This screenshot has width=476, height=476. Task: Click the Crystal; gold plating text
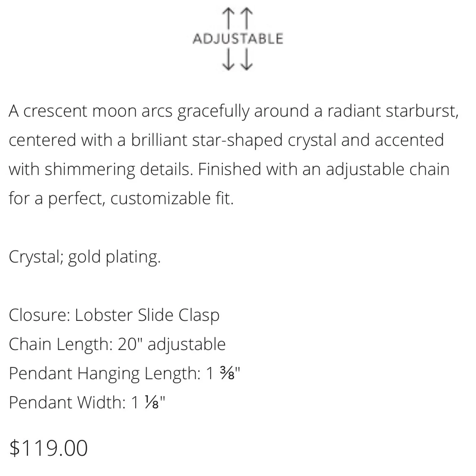coord(85,257)
